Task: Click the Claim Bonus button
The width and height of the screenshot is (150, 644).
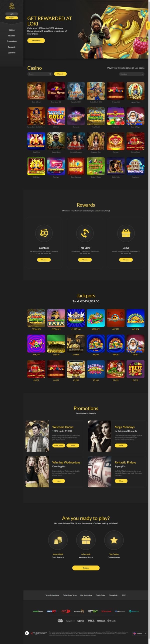Action: pos(59,445)
